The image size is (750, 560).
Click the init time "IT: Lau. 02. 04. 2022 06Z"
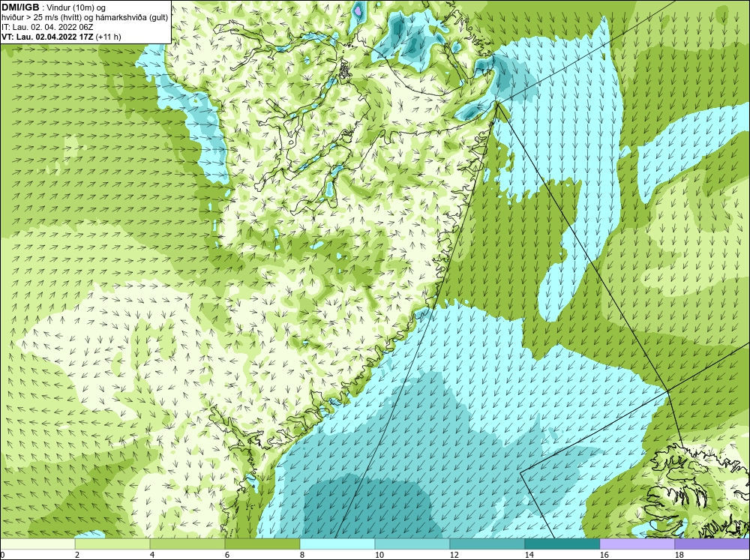click(x=47, y=27)
